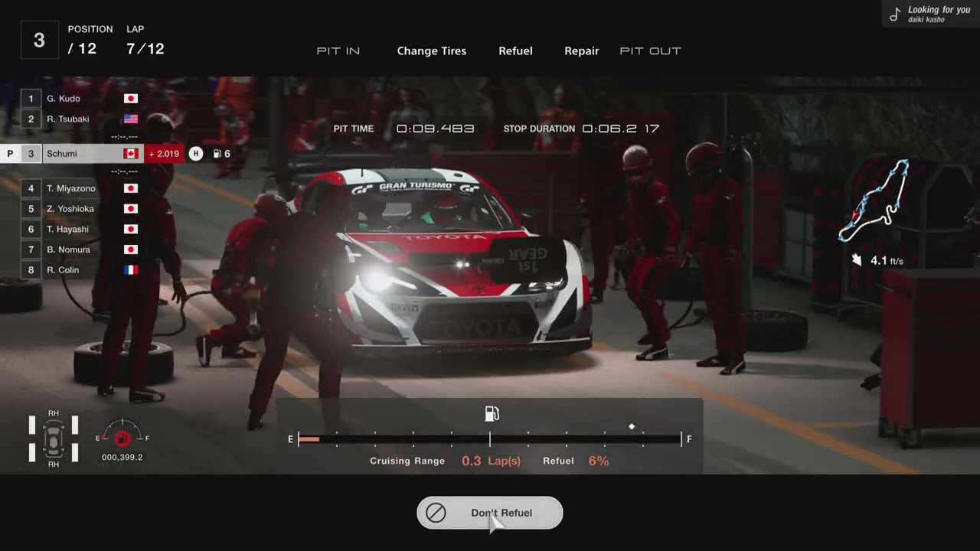The width and height of the screenshot is (980, 551).
Task: Select T. Hayashi leaderboard row
Action: [83, 229]
